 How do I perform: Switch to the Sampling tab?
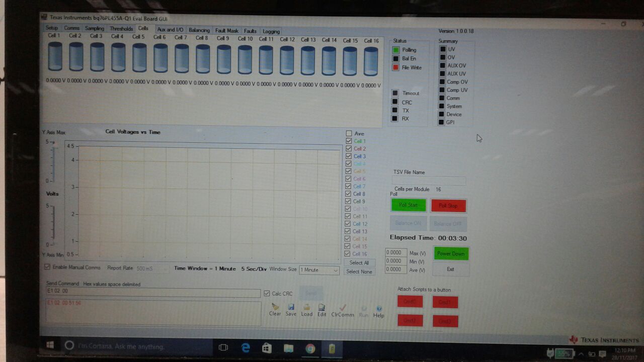pos(95,29)
